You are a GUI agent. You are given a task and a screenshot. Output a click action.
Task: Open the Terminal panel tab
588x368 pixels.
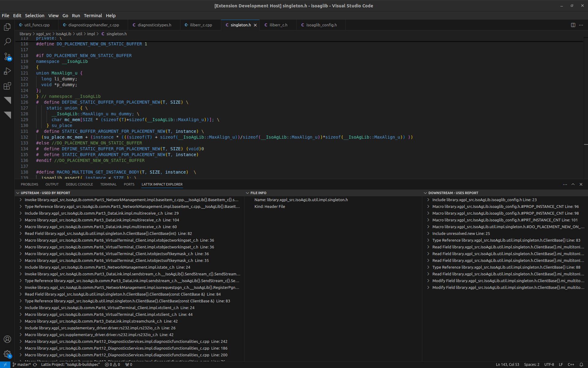click(x=108, y=184)
